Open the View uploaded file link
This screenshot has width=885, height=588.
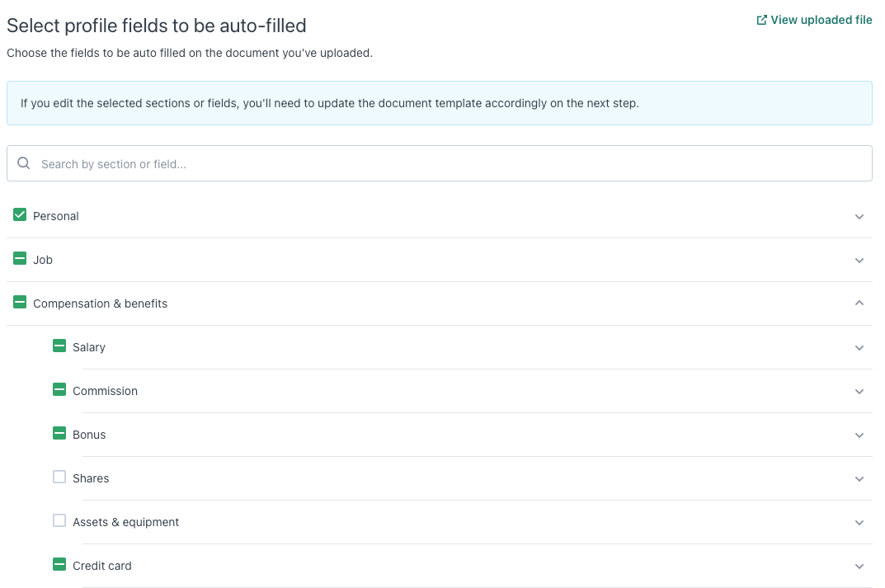click(821, 19)
